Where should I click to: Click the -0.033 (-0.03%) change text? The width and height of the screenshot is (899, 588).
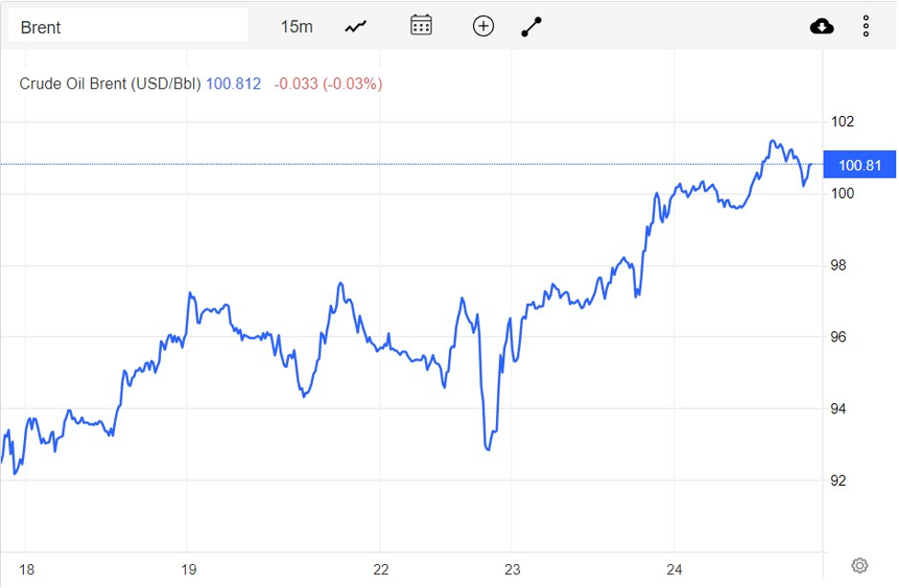click(x=328, y=84)
